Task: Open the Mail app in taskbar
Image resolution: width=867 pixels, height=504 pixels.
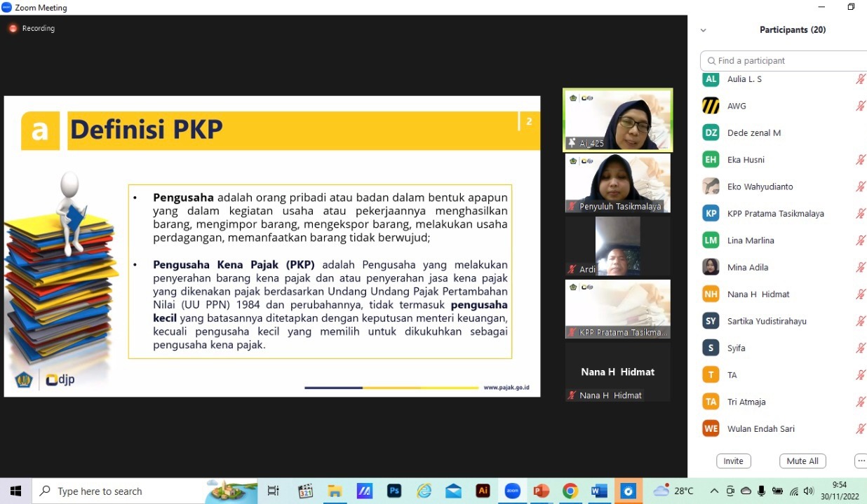Action: tap(453, 491)
